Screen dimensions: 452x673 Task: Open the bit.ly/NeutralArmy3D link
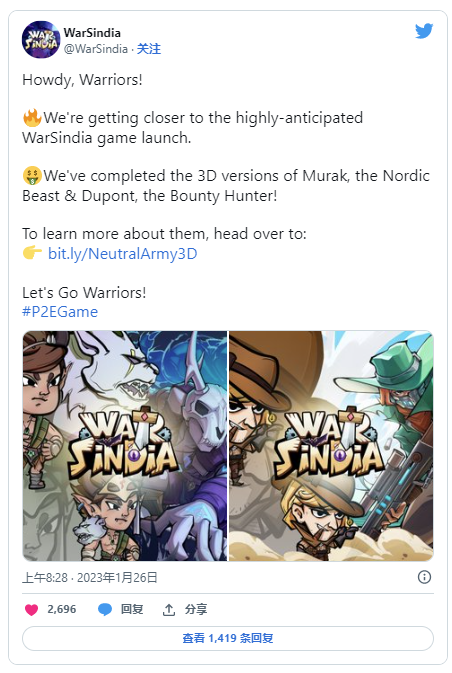pos(122,253)
